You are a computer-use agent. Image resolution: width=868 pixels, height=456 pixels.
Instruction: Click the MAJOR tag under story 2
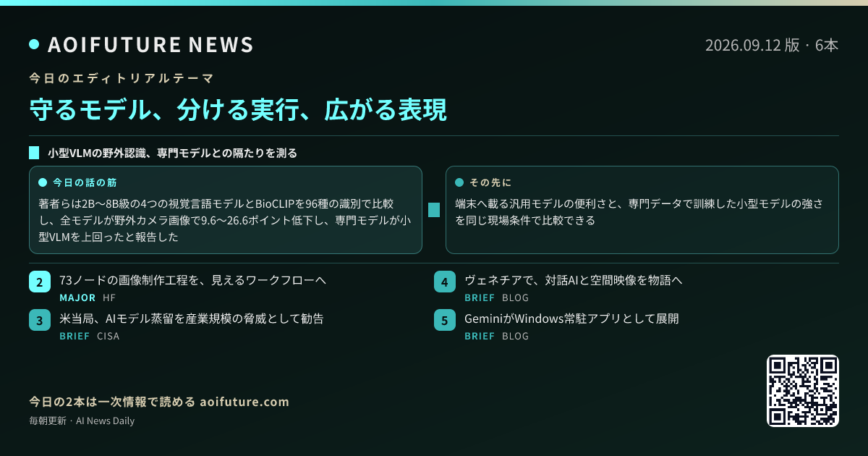tap(77, 297)
